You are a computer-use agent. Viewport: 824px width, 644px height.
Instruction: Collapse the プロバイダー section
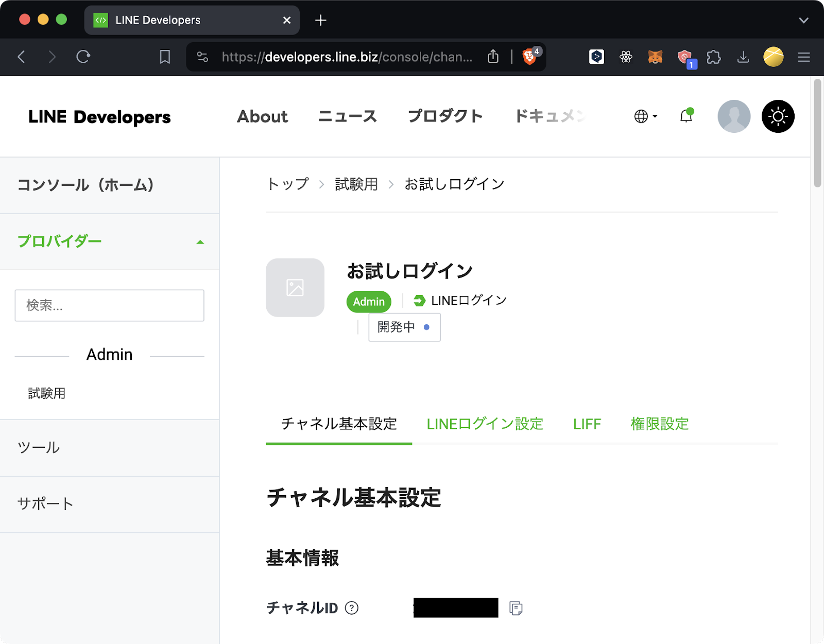pos(110,241)
